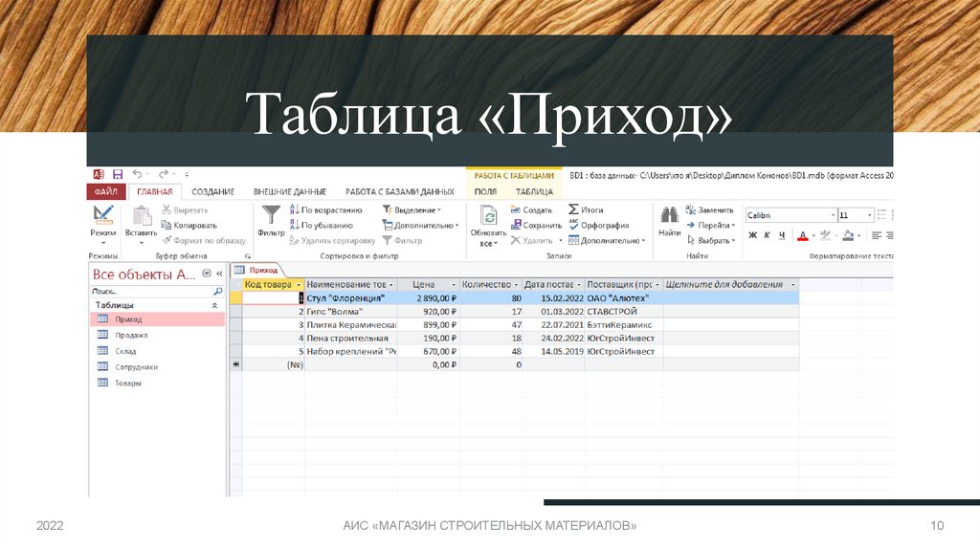The image size is (980, 549).
Task: Click supplier cell БэттиКерамикс
Action: [624, 325]
